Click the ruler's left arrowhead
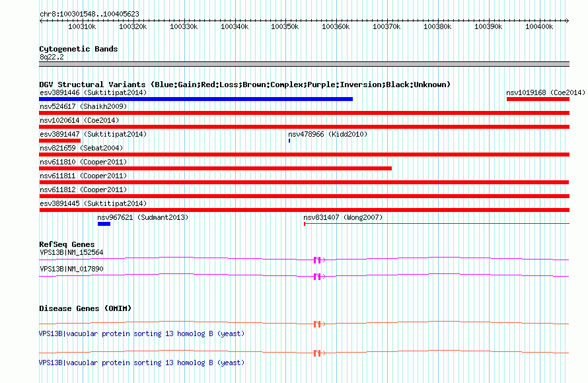 click(x=41, y=20)
